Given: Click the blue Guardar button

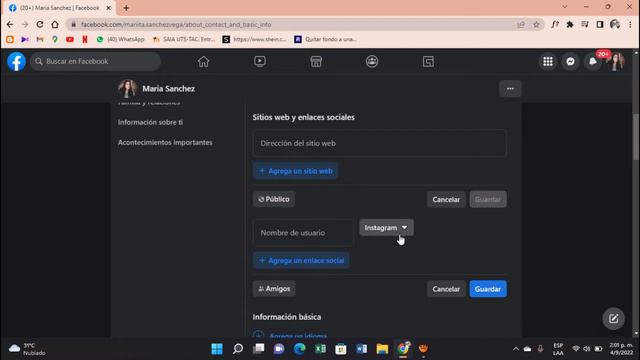Looking at the screenshot, I should tap(488, 289).
